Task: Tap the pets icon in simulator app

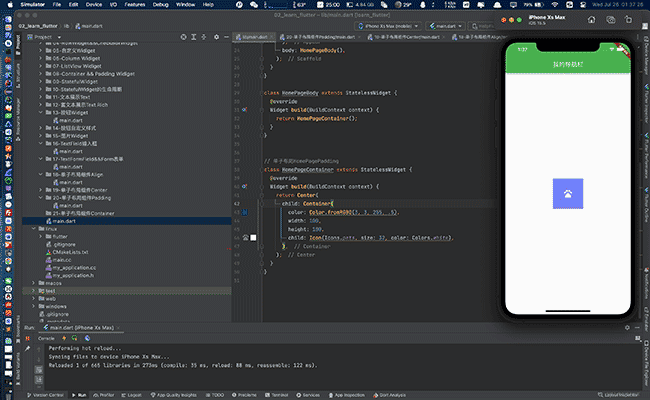Action: point(568,194)
